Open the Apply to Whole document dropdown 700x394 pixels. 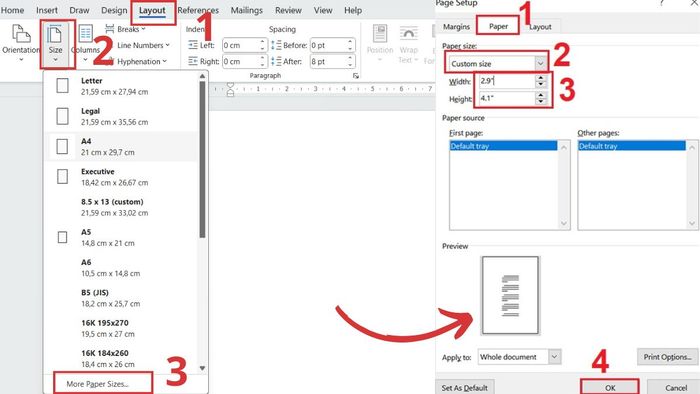pyautogui.click(x=519, y=357)
